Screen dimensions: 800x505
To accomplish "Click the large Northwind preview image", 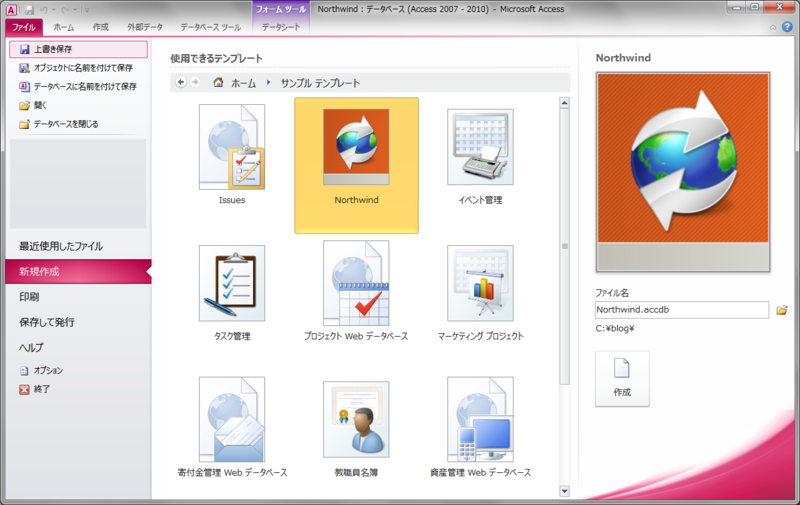I will (x=683, y=172).
